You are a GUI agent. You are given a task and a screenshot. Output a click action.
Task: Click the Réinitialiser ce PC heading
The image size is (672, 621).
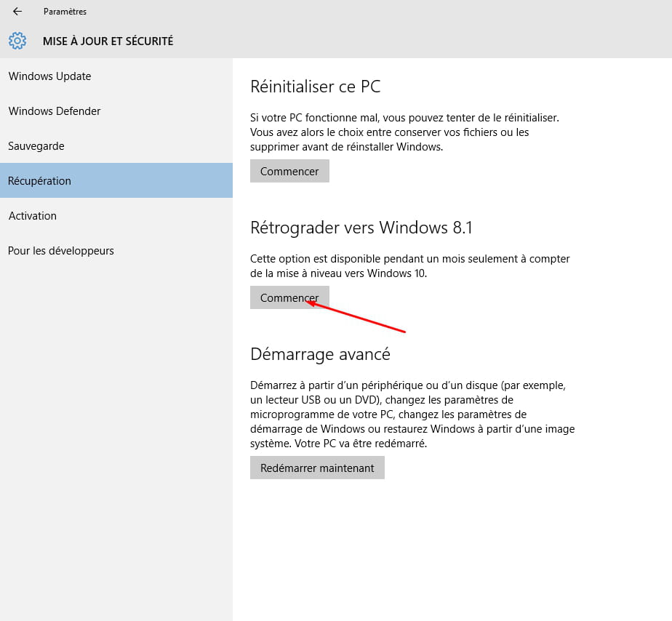[316, 87]
